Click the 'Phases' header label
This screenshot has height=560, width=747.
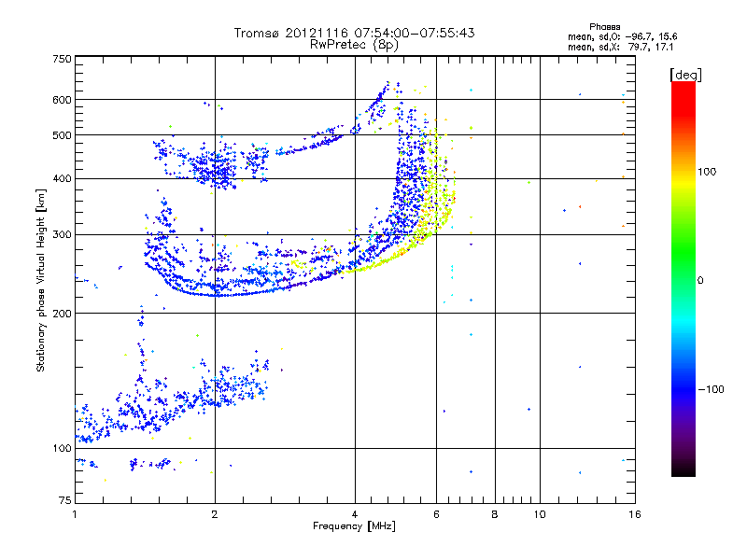point(604,27)
